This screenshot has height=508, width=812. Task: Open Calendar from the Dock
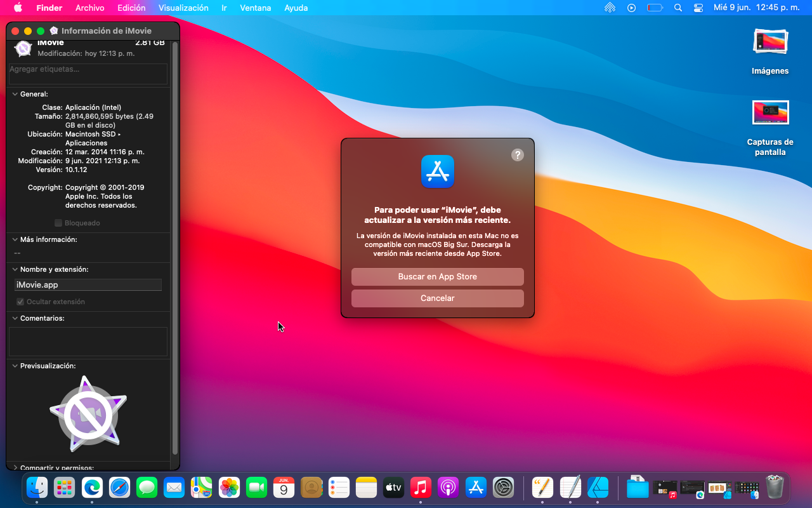(284, 488)
